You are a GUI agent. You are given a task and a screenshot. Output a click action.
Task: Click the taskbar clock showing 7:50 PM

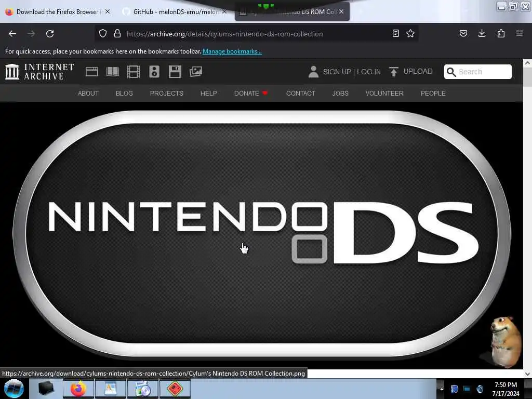pos(506,389)
